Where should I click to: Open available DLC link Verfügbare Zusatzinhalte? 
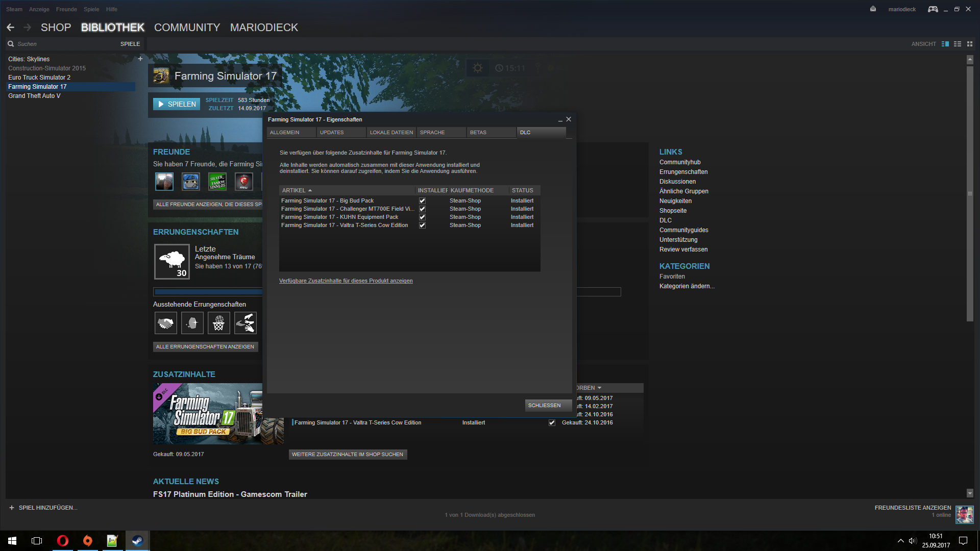pos(346,281)
